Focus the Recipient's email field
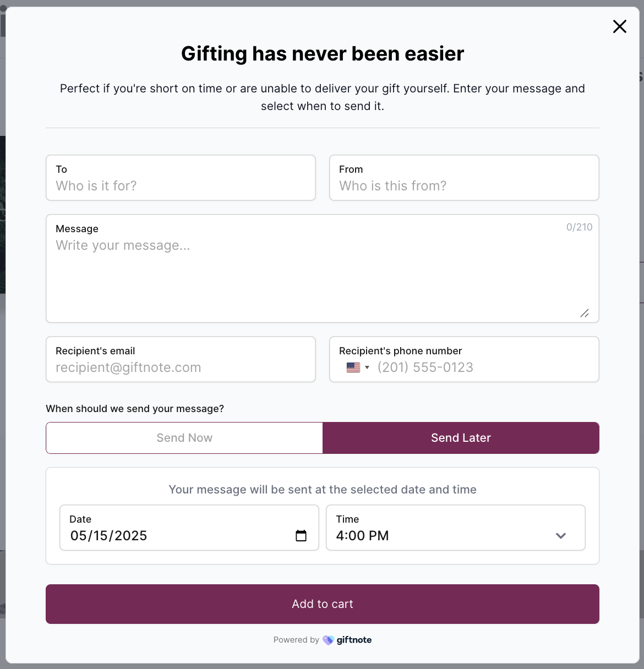 coord(181,359)
